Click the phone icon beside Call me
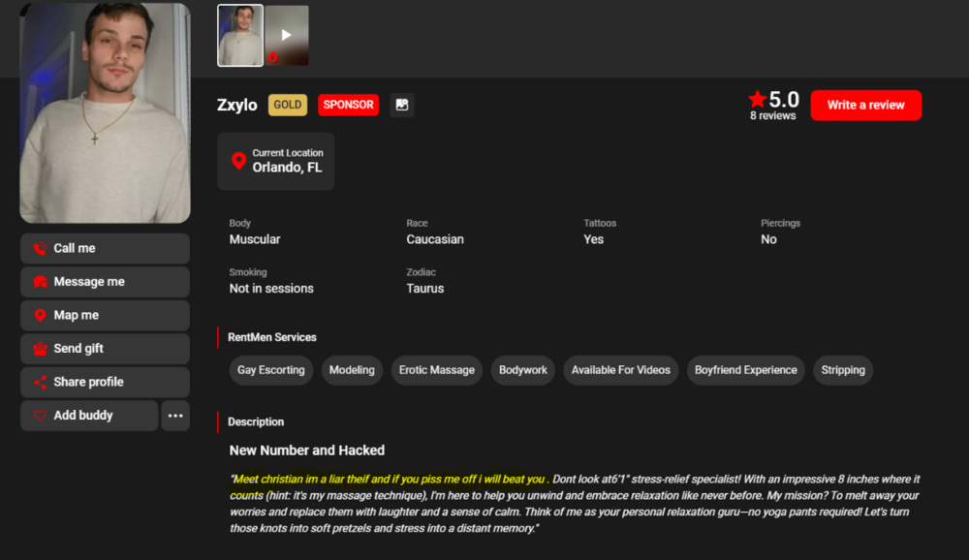969x560 pixels. [40, 249]
